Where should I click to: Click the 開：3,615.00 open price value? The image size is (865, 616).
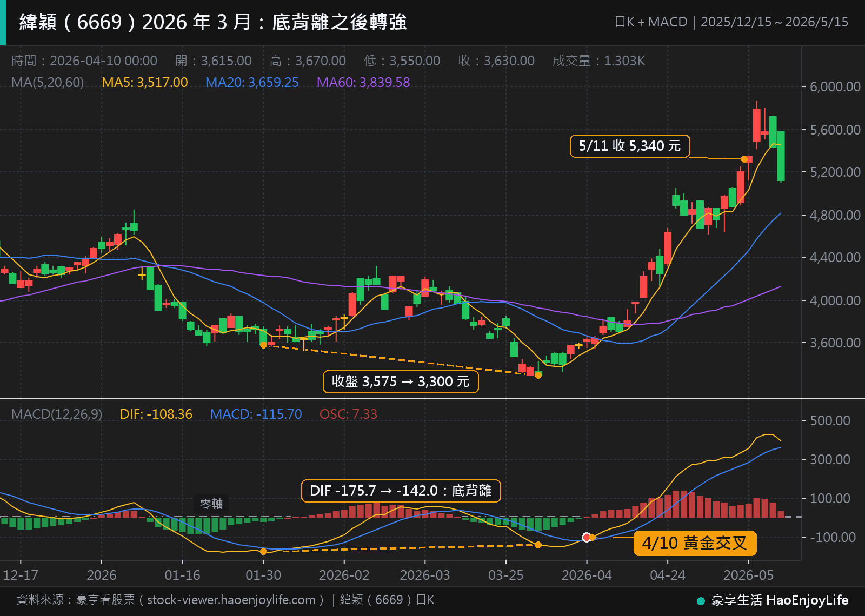[214, 61]
